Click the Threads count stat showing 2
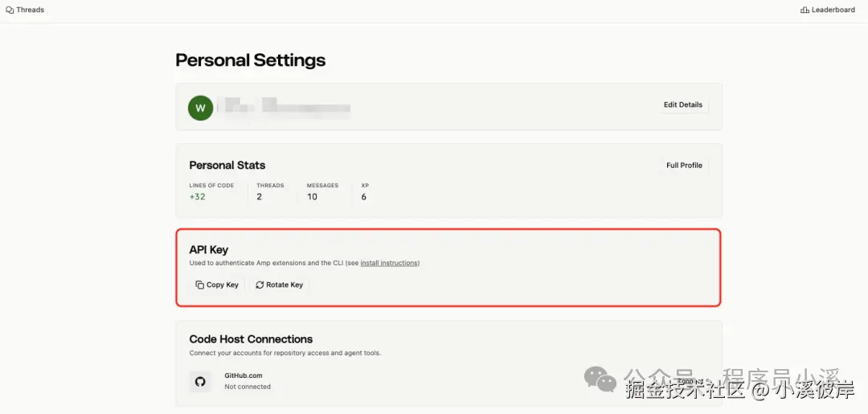Image resolution: width=868 pixels, height=414 pixels. [x=260, y=197]
